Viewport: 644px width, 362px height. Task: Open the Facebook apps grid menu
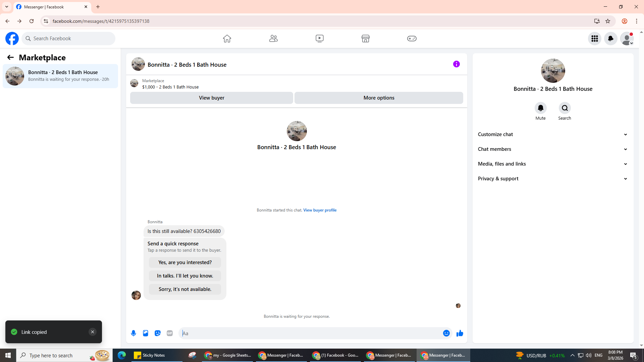[x=594, y=39]
